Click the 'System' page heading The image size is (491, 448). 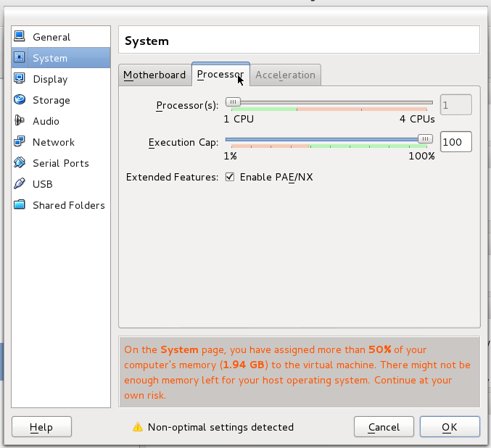pyautogui.click(x=147, y=41)
